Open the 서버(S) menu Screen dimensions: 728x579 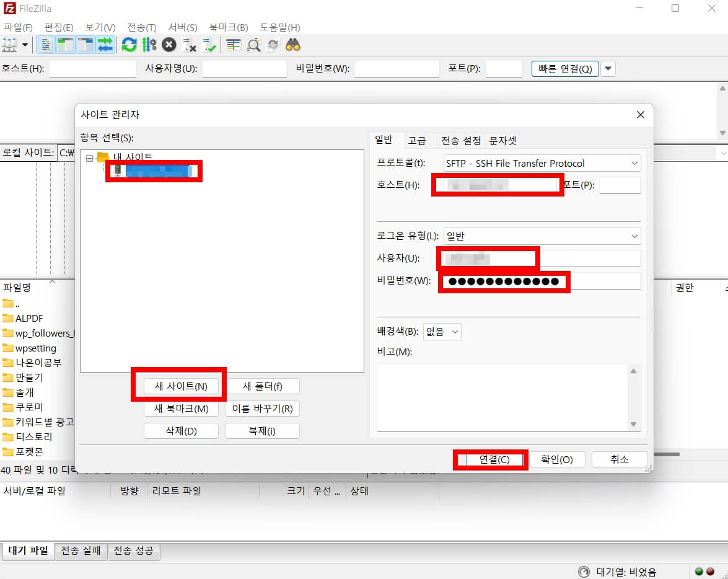click(x=182, y=27)
